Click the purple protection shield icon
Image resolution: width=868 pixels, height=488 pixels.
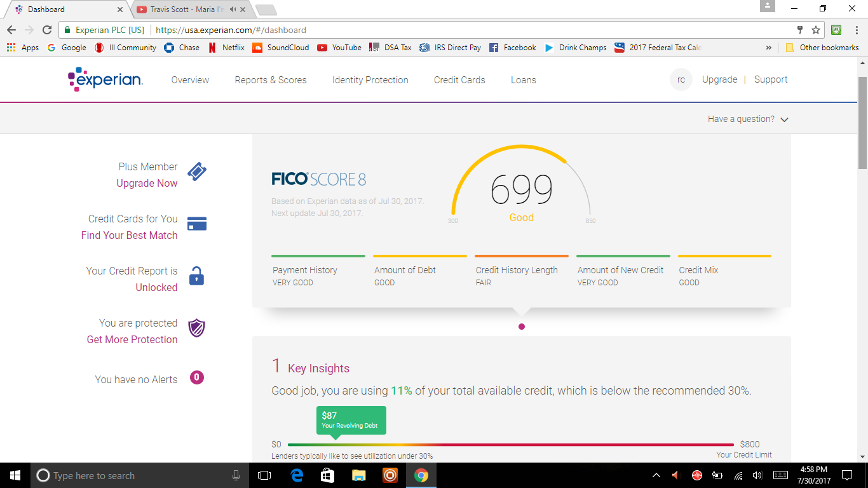tap(197, 329)
